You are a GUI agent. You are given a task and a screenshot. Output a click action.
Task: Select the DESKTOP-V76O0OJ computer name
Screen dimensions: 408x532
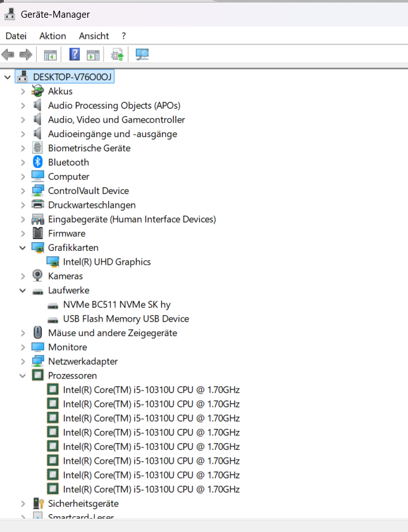[72, 76]
